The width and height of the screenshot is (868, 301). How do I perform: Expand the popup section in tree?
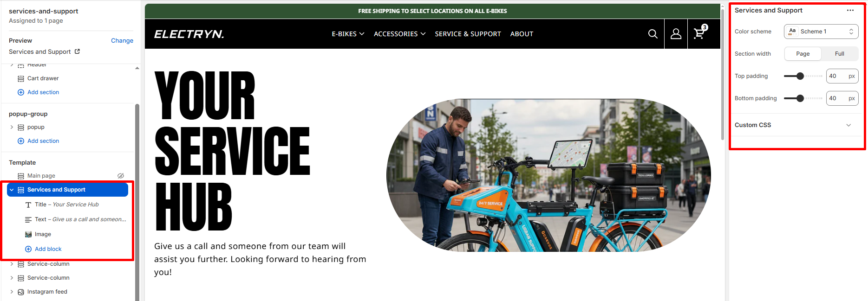click(12, 127)
